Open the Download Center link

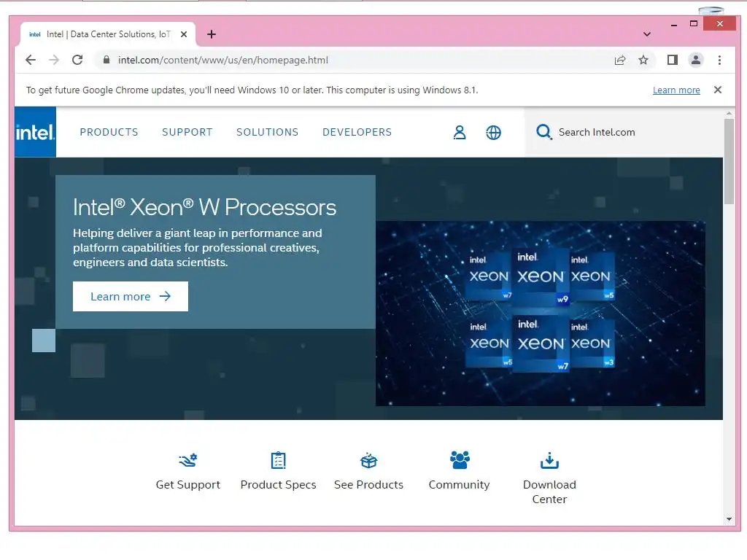tap(549, 491)
